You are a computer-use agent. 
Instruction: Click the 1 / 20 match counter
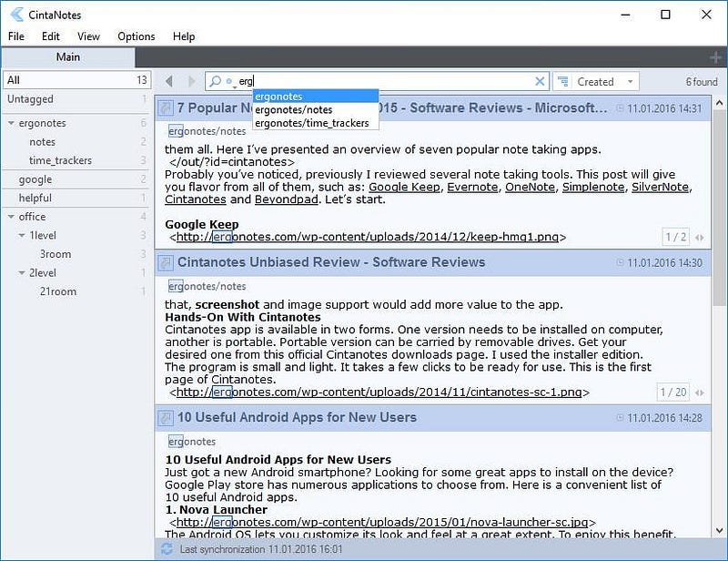pos(672,393)
